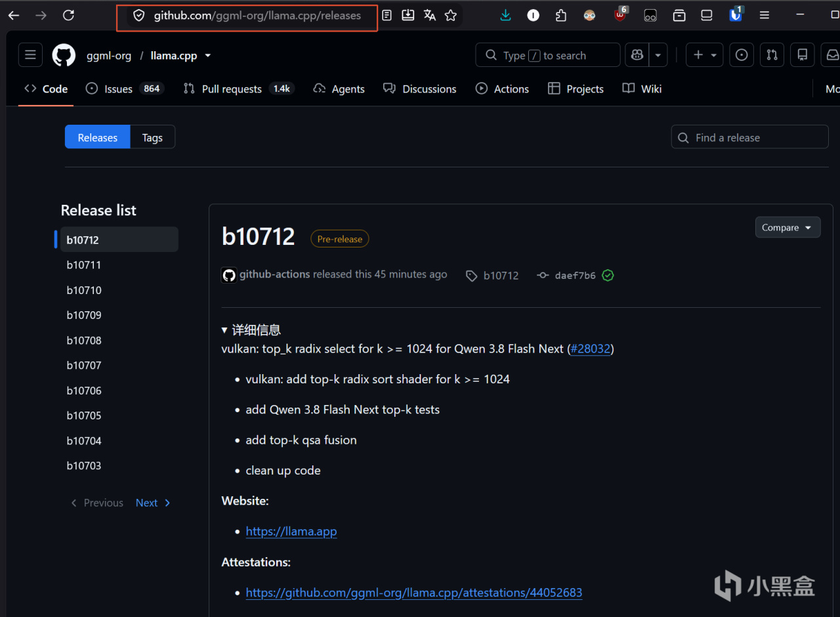Viewport: 840px width, 617px height.
Task: Open the plus Create new dropdown
Action: pos(705,55)
